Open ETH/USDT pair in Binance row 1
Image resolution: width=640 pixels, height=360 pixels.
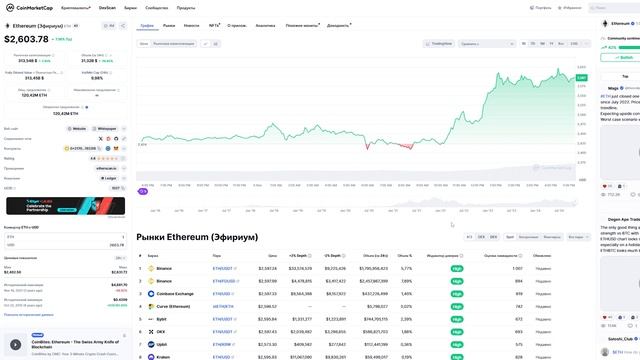222,269
